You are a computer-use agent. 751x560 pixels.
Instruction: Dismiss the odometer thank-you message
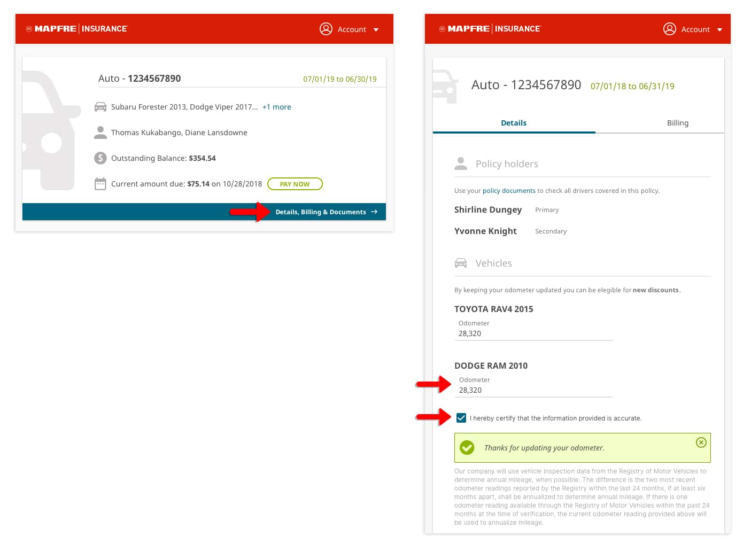701,442
